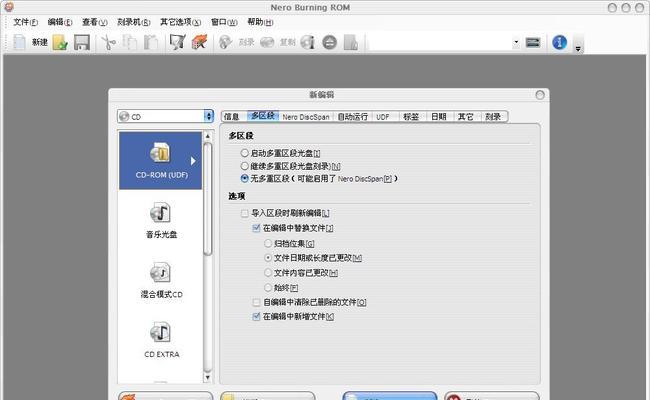This screenshot has width=650, height=400.
Task: Open the 编辑 menu
Action: click(60, 22)
